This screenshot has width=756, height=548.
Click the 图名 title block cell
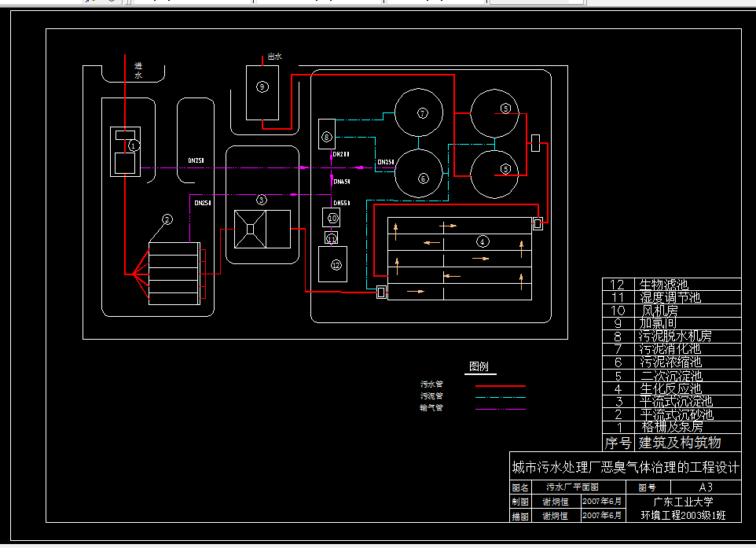[520, 487]
